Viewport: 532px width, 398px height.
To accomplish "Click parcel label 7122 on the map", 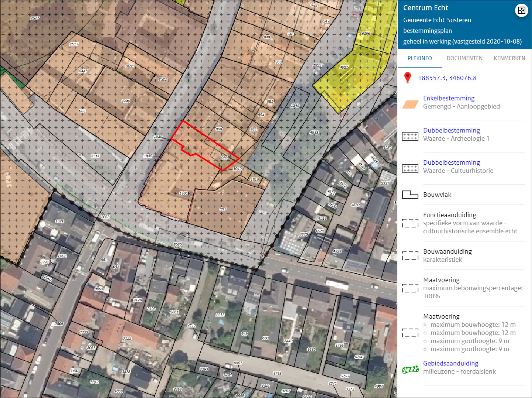I will coord(127,339).
